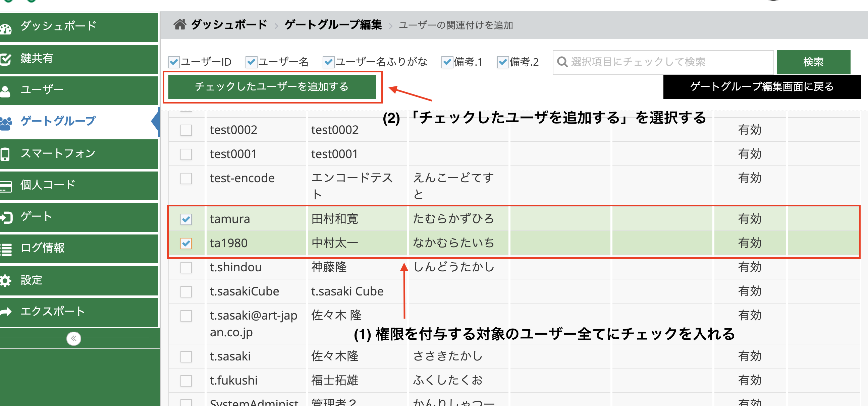The width and height of the screenshot is (868, 406).
Task: Click the 福士拓雄 name cell
Action: [357, 381]
